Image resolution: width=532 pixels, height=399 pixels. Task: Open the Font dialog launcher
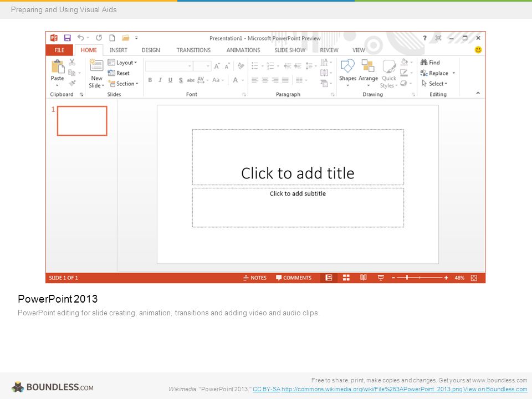(244, 95)
